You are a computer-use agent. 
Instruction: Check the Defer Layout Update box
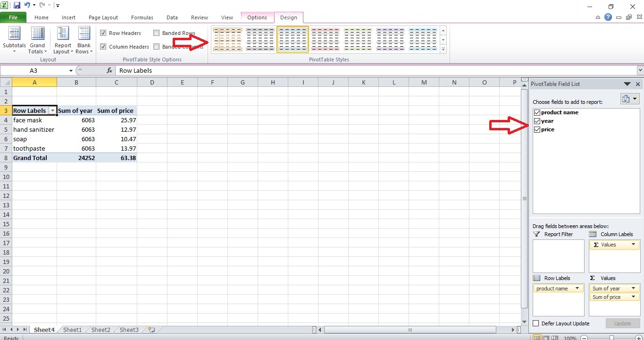536,323
